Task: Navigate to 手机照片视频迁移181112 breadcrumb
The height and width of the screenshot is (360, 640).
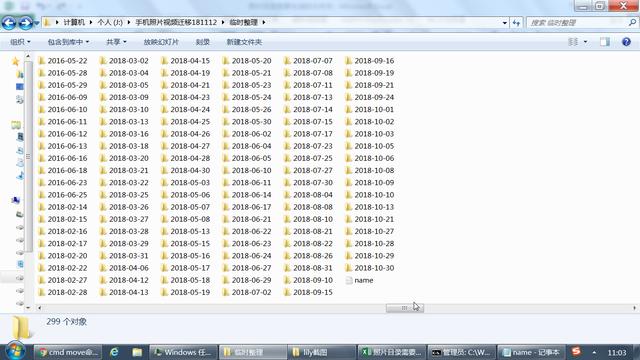Action: [176, 22]
